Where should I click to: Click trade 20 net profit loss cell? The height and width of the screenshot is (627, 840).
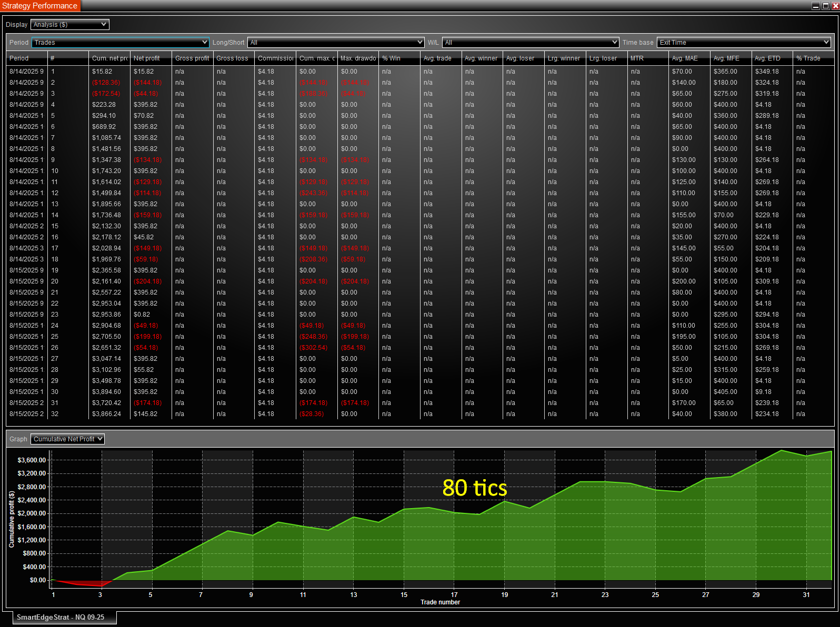click(147, 281)
